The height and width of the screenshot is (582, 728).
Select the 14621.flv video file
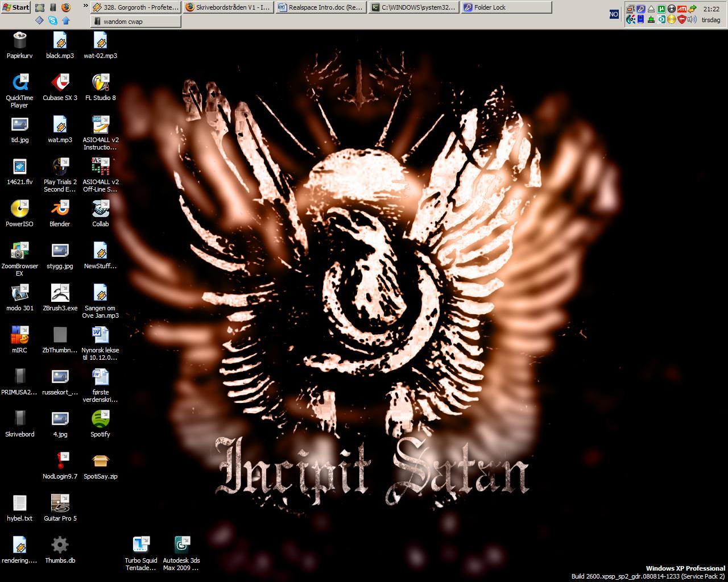pos(20,172)
